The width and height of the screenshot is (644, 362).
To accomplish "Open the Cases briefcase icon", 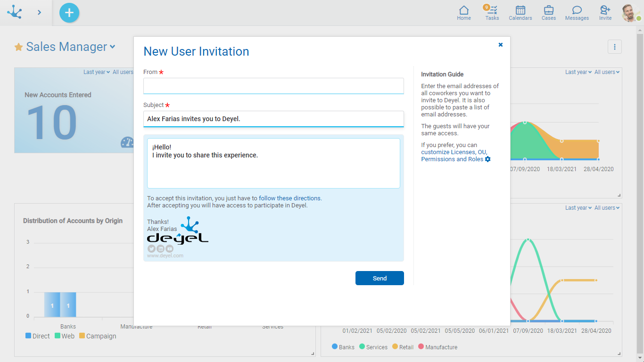I will [548, 13].
